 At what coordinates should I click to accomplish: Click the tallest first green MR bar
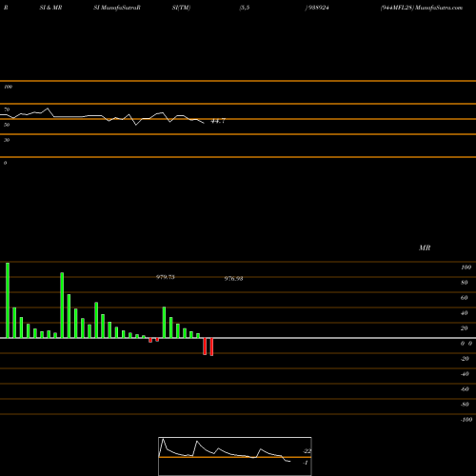pos(8,300)
